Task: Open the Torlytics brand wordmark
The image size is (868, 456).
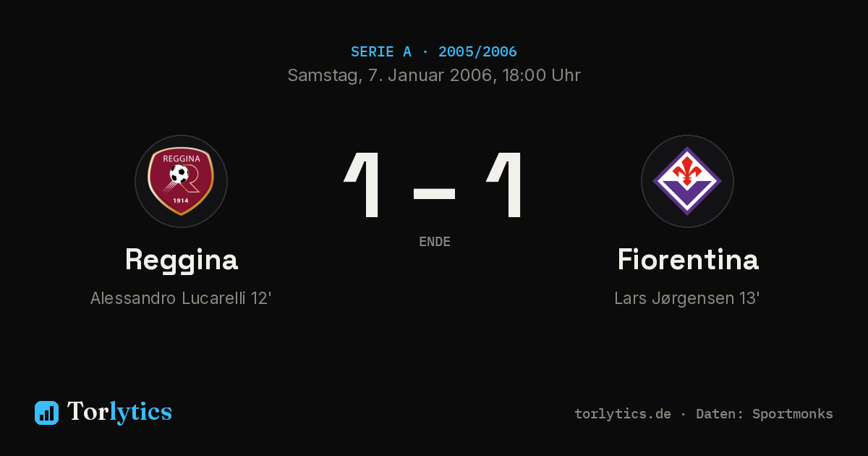Action: 119,412
